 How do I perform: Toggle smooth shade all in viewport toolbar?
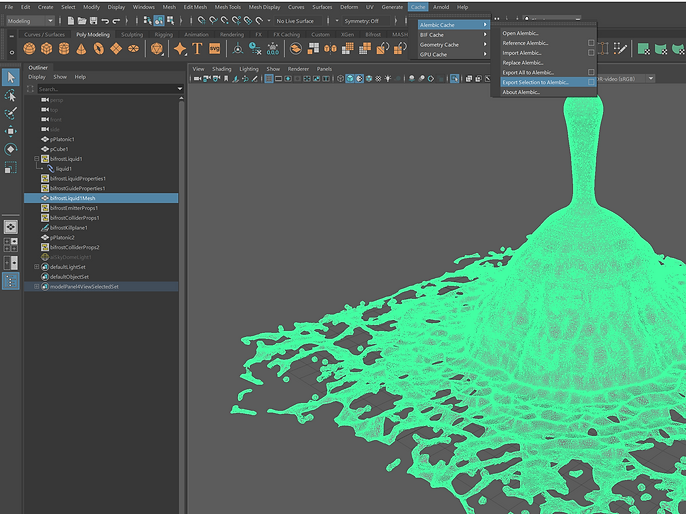350,79
